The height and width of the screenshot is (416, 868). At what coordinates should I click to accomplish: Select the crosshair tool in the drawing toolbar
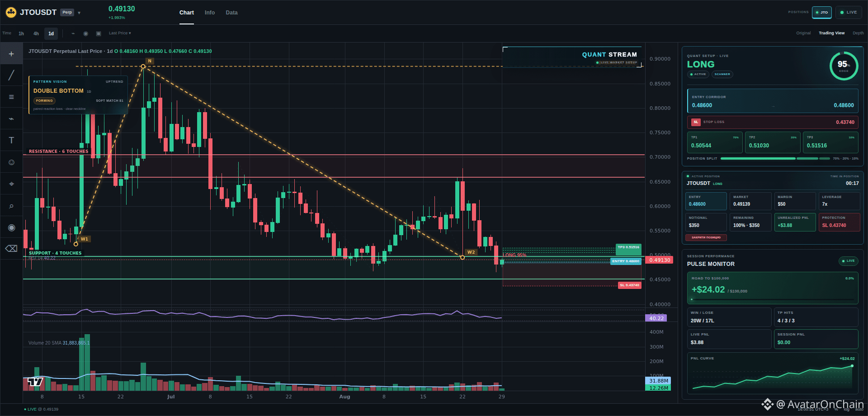(11, 54)
